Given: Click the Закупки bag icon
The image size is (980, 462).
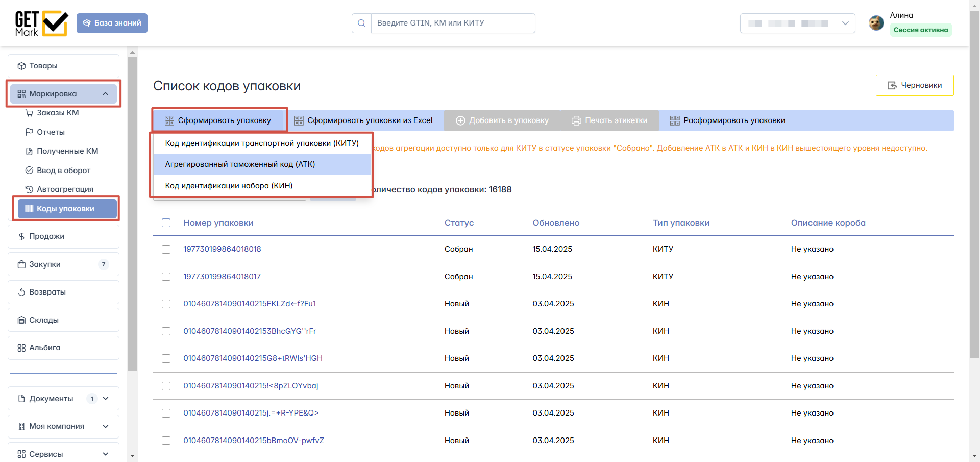Looking at the screenshot, I should (x=21, y=264).
